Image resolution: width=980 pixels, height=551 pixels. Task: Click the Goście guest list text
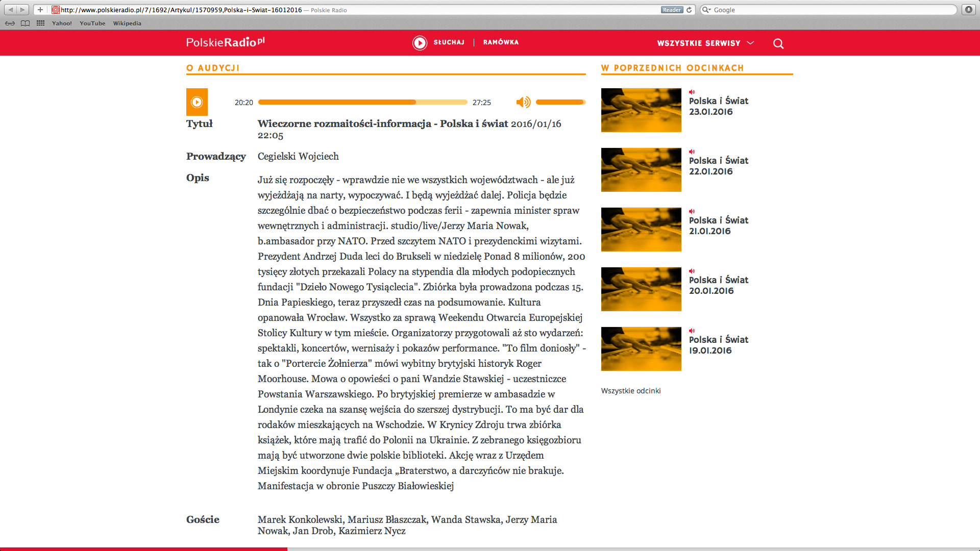(x=407, y=525)
